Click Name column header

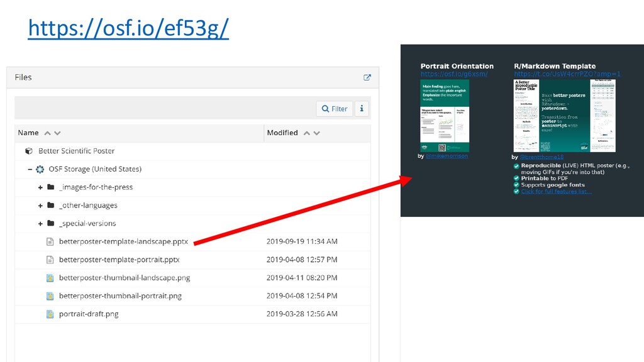pyautogui.click(x=28, y=133)
